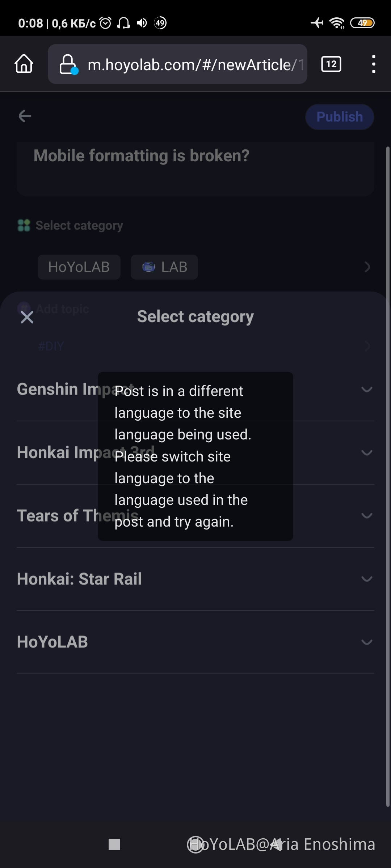Tap the alarm clock icon in the status bar
The height and width of the screenshot is (868, 391).
click(105, 23)
